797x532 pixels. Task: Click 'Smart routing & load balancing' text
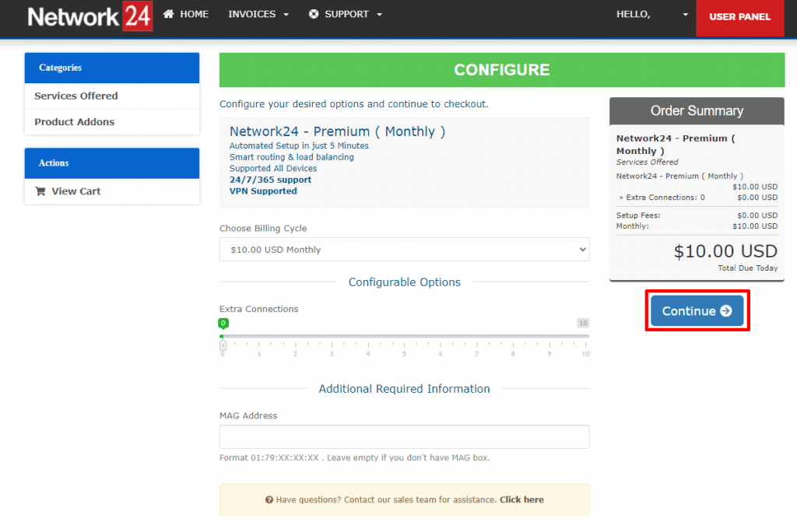[292, 157]
